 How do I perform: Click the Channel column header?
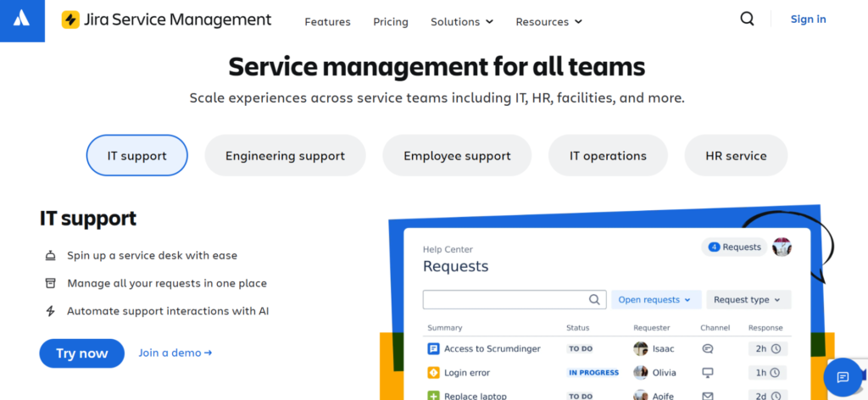coord(715,327)
